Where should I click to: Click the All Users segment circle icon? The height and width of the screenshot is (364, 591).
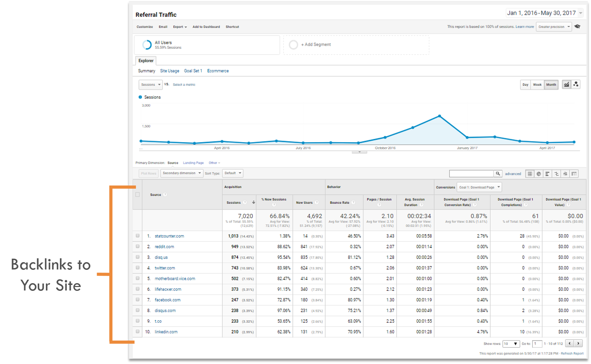point(147,45)
